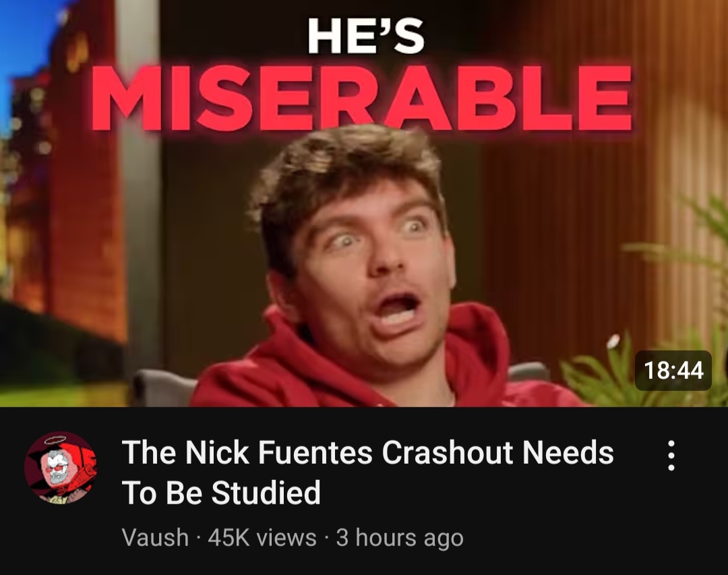
Task: Click the Vaush channel name
Action: (x=155, y=537)
